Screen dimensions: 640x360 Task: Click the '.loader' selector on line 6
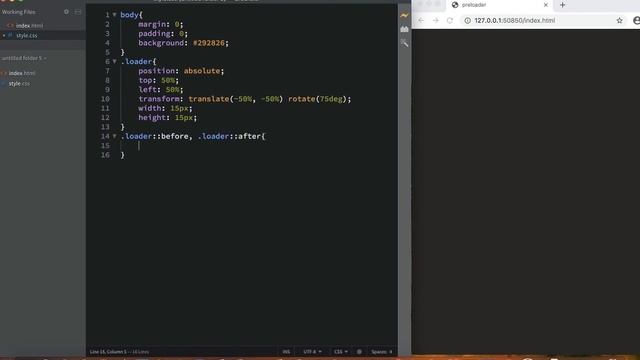pos(136,62)
